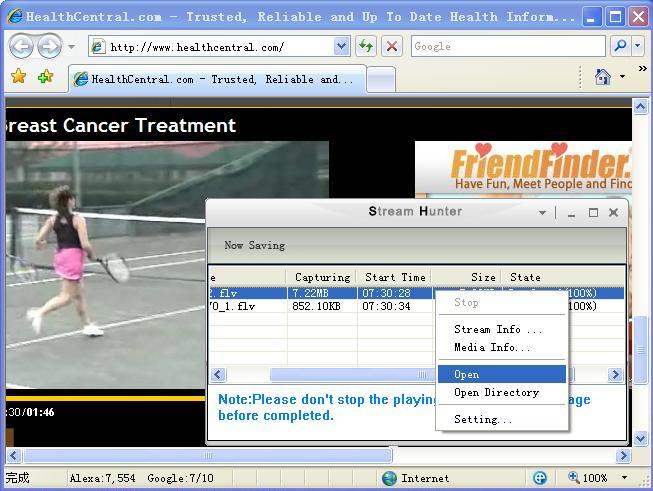
Task: Click browser page scroll right arrow
Action: [x=623, y=456]
